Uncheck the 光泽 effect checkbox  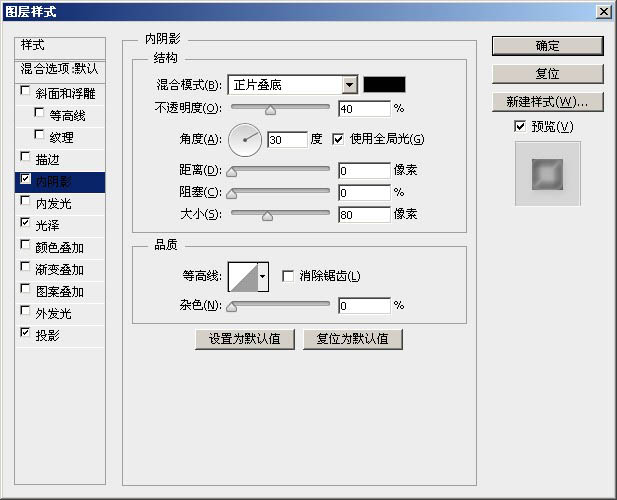pyautogui.click(x=25, y=223)
